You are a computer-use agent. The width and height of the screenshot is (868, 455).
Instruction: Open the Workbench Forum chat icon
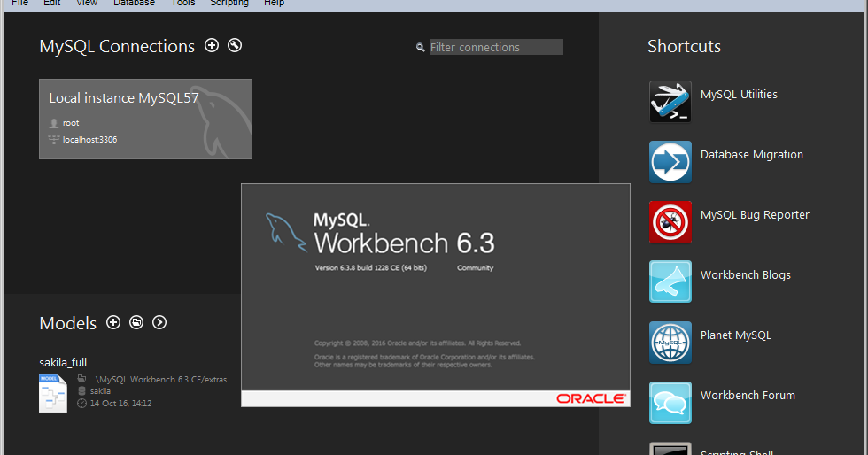(670, 403)
